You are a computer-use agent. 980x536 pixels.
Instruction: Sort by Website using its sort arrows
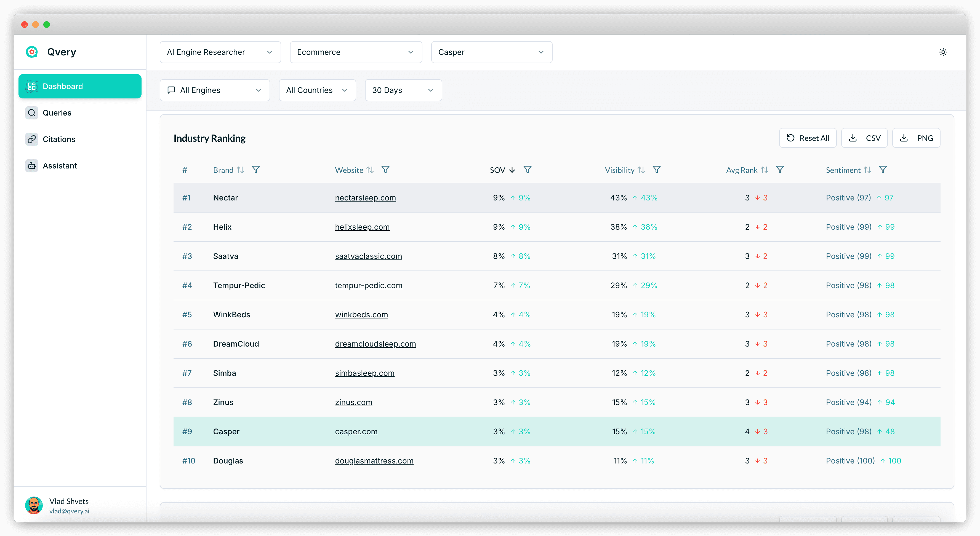[370, 170]
